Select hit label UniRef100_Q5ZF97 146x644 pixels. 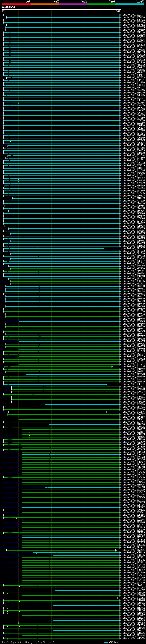(133, 354)
